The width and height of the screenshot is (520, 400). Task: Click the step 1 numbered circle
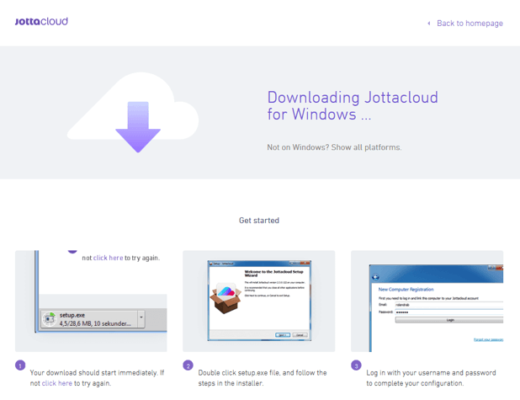(20, 366)
